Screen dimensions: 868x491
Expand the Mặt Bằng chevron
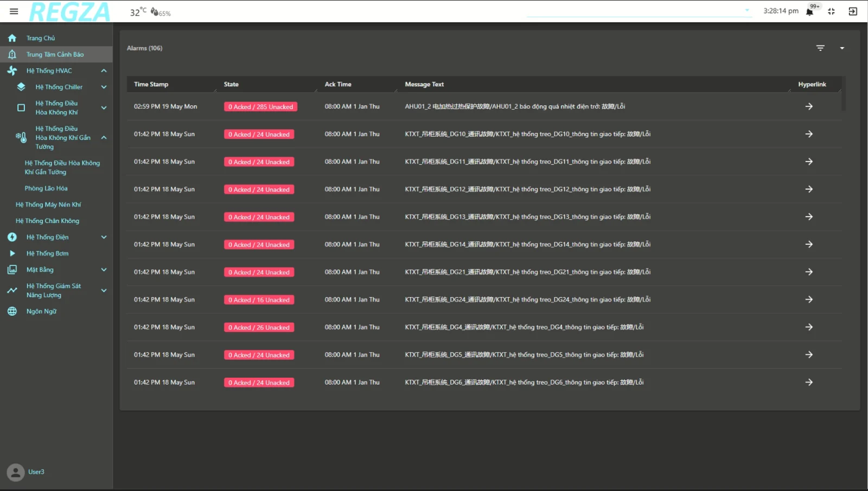click(x=104, y=270)
